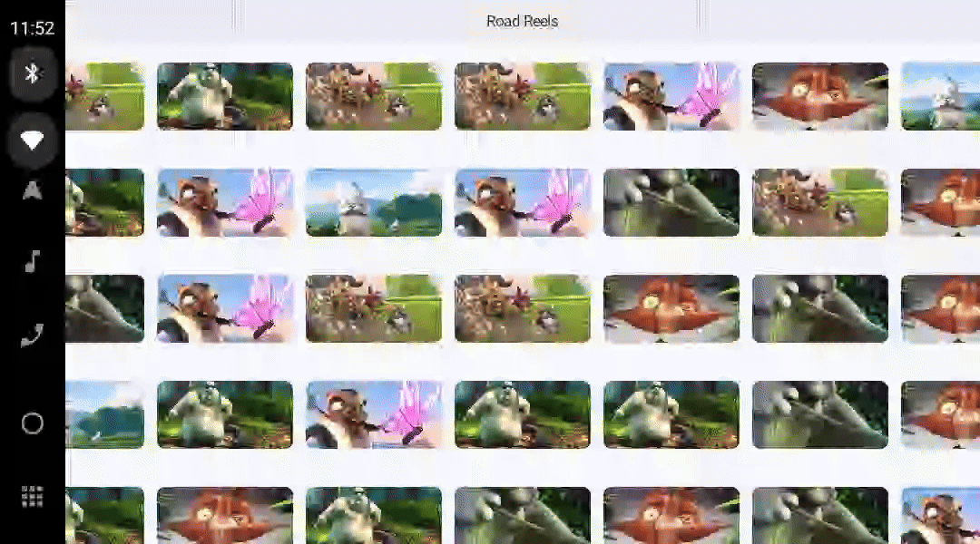Open the phone dialer icon

pos(33,335)
